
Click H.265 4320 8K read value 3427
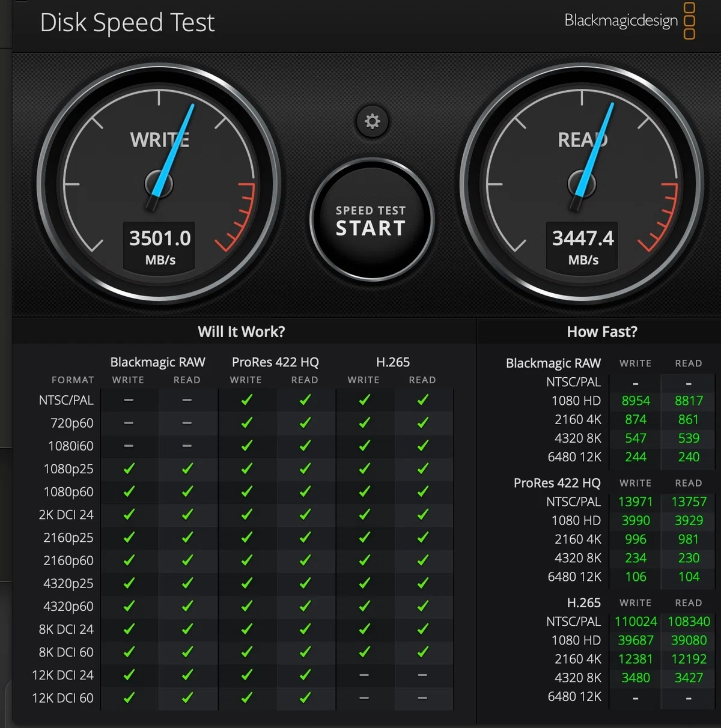689,678
